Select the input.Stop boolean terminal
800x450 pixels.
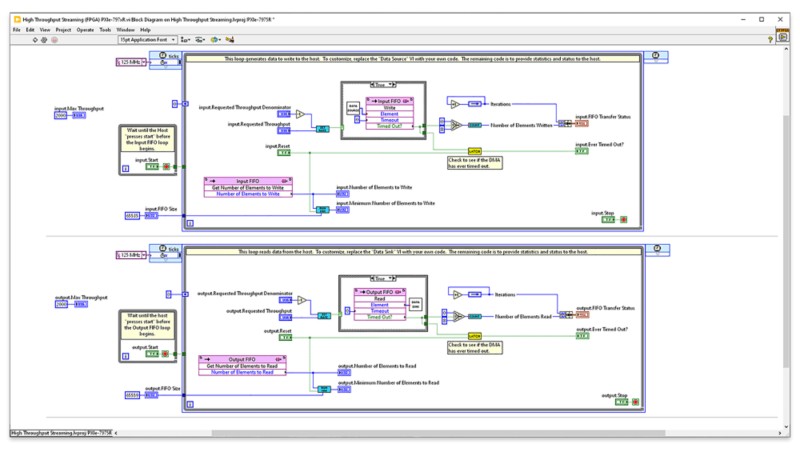click(608, 219)
